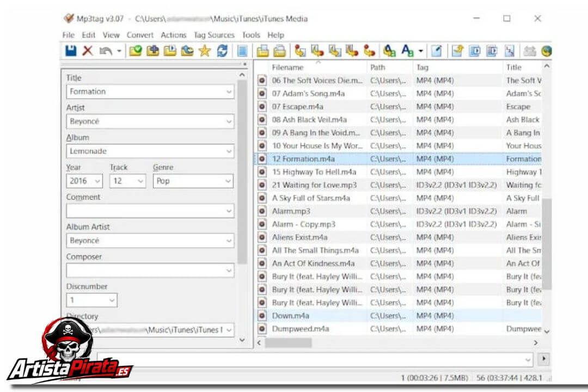Open the Track 12 dropdown
This screenshot has width=588, height=392.
[140, 181]
